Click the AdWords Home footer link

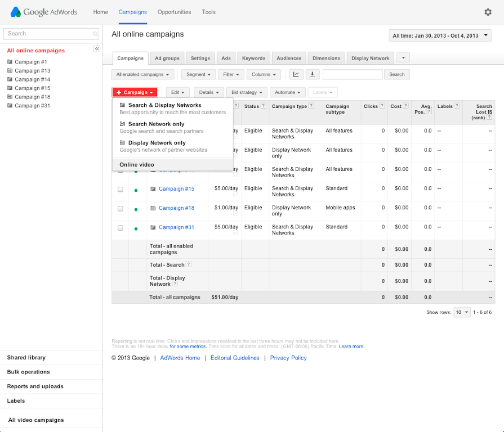(x=180, y=358)
